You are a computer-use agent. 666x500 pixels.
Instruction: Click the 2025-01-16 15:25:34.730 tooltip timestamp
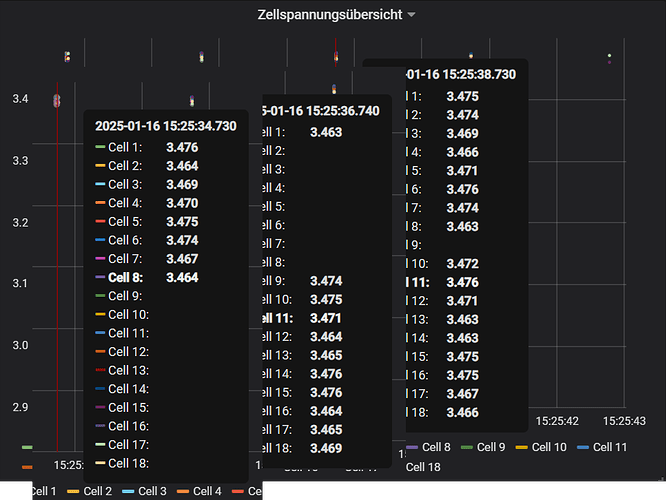(165, 126)
